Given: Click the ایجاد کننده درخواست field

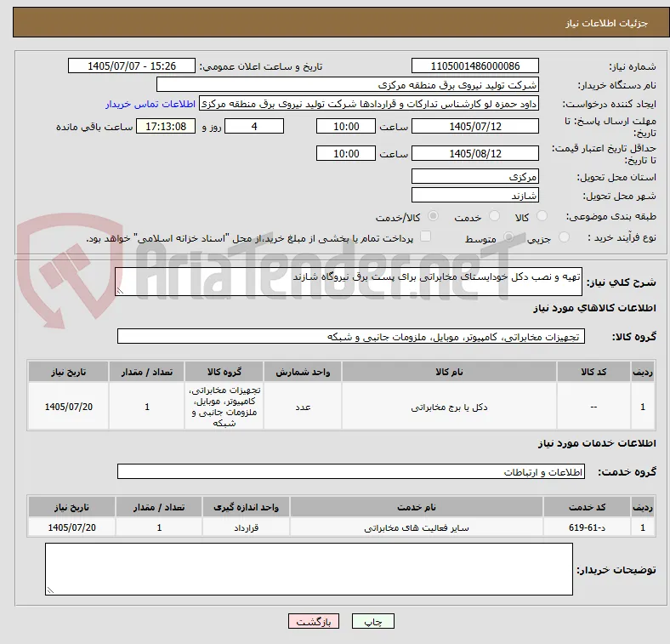Looking at the screenshot, I should point(369,104).
